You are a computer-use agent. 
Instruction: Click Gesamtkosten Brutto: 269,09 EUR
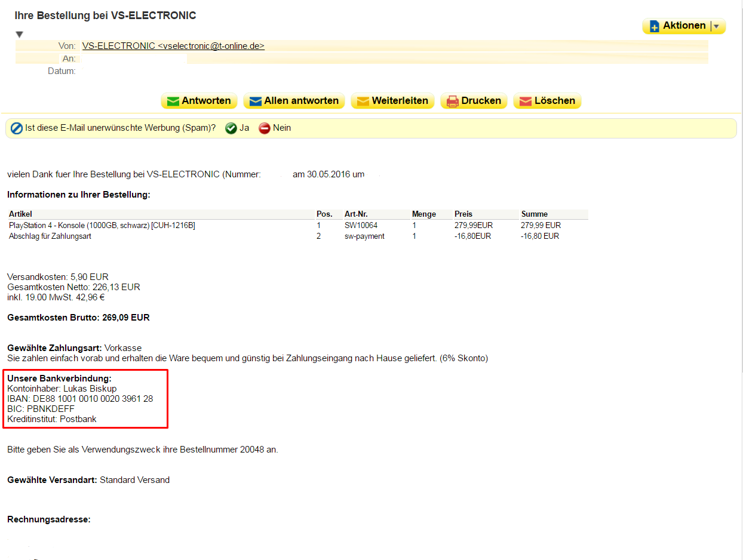(78, 318)
